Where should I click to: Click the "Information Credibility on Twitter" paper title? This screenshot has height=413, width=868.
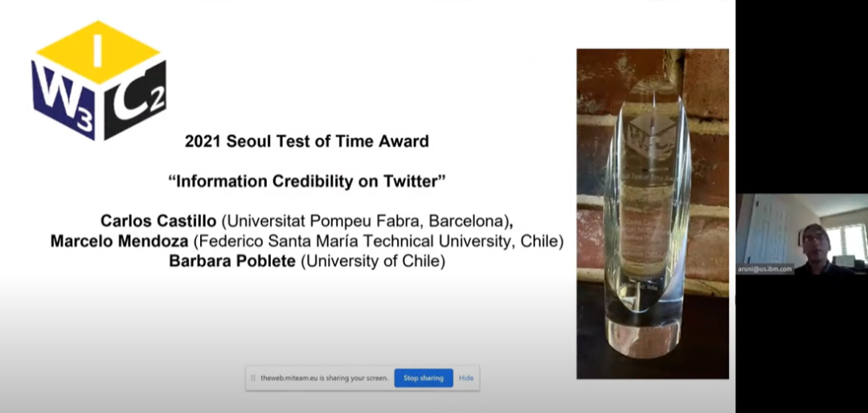pos(307,181)
